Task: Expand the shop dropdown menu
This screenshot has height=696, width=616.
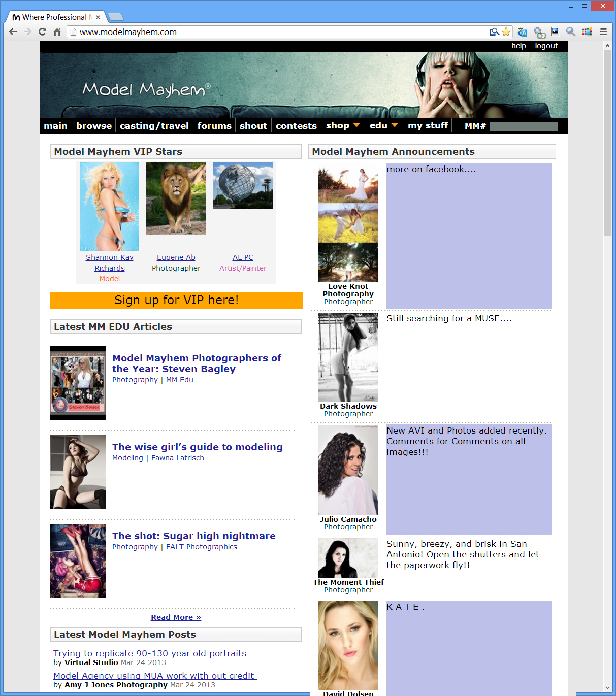Action: [x=342, y=125]
